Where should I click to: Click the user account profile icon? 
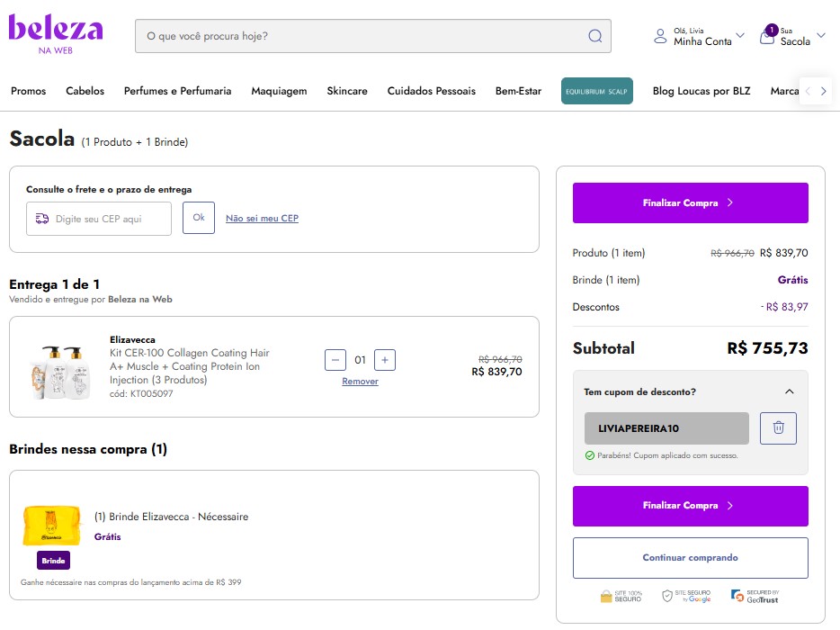660,37
